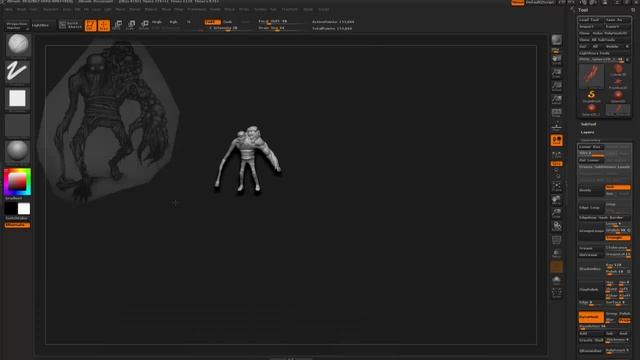This screenshot has width=640, height=360.
Task: Click the Save As button
Action: [617, 20]
